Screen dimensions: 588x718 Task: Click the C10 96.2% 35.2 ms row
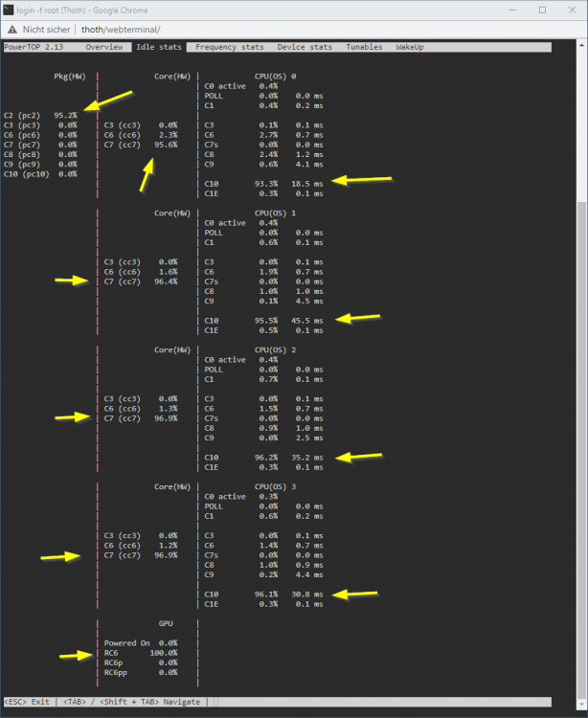263,458
